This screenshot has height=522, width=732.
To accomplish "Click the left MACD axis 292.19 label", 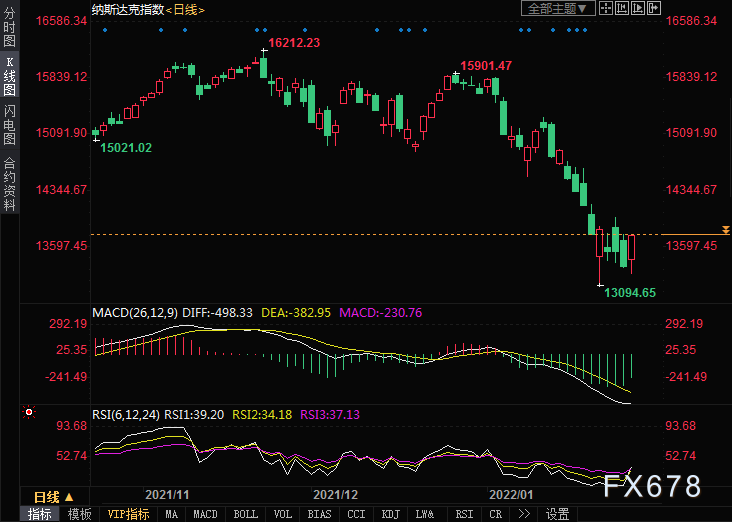I will coord(68,324).
